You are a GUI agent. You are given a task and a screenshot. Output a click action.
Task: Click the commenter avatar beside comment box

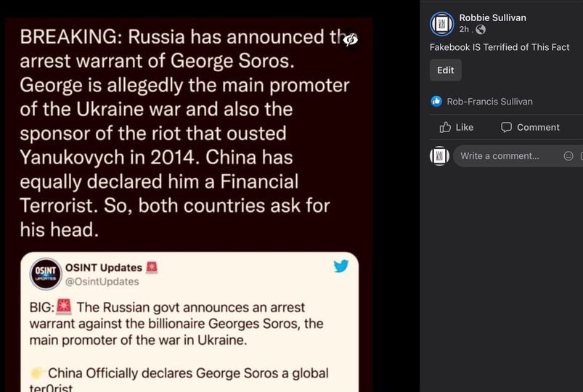coord(439,156)
